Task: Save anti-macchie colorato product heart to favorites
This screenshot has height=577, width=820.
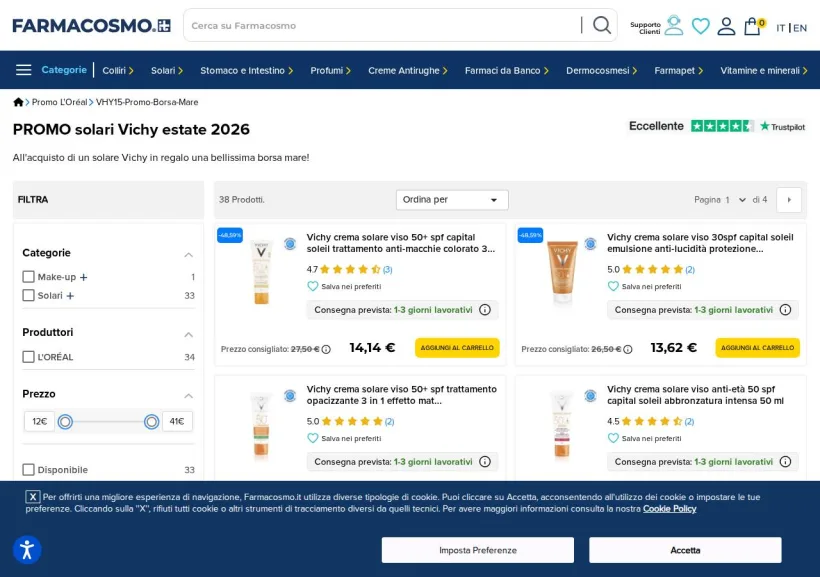Action: (x=313, y=286)
